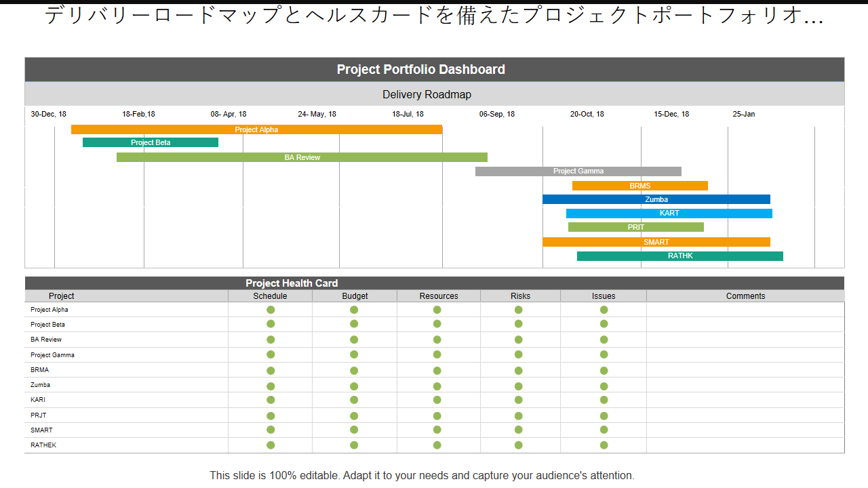The height and width of the screenshot is (488, 868).
Task: Click the Schedule column header
Action: point(270,296)
